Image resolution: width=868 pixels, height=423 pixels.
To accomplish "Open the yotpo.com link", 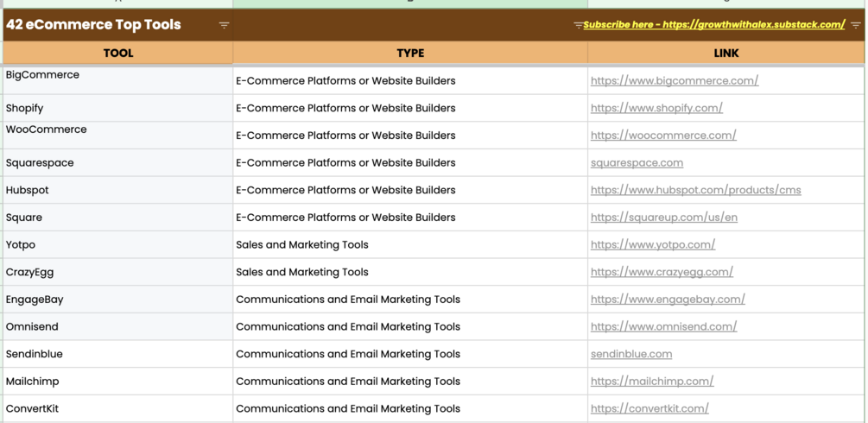I will (x=653, y=244).
